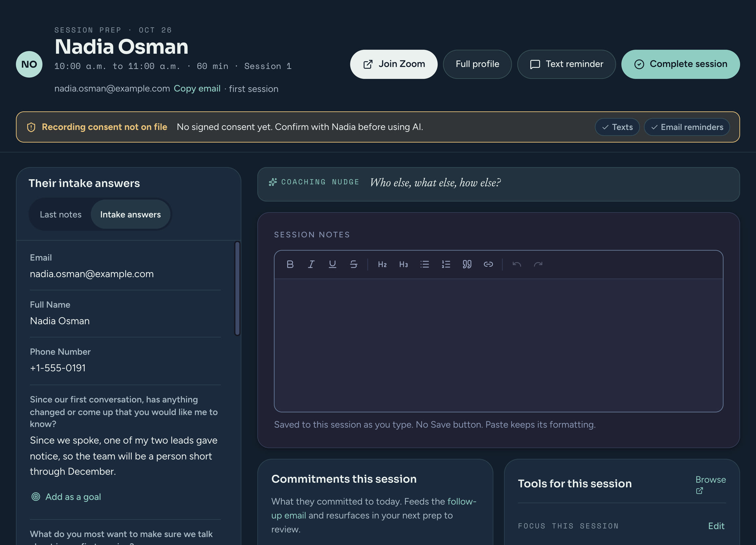The height and width of the screenshot is (545, 756).
Task: Select the Intake answers tab
Action: click(x=130, y=214)
